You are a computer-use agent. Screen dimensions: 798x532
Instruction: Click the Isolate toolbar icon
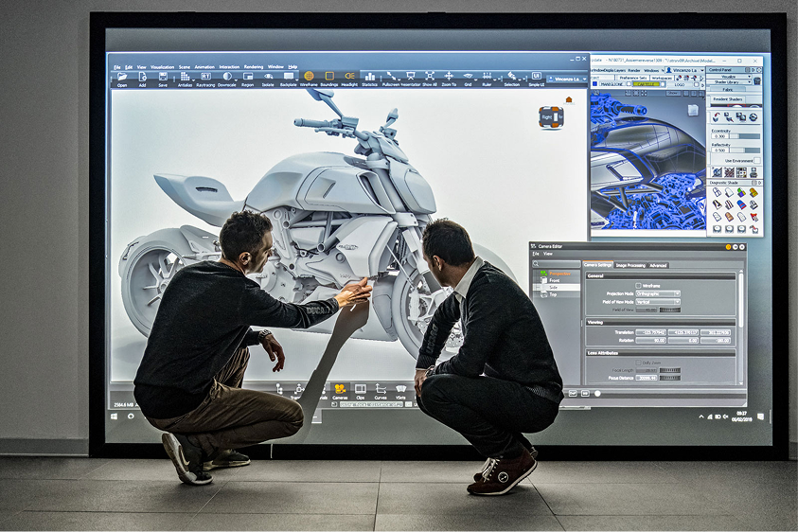pos(268,77)
